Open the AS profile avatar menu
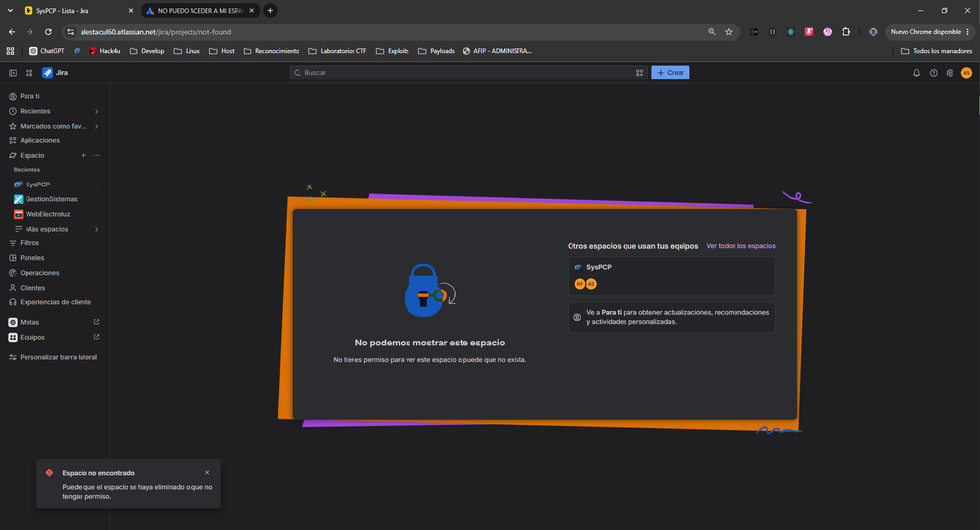The width and height of the screenshot is (980, 530). pos(966,73)
